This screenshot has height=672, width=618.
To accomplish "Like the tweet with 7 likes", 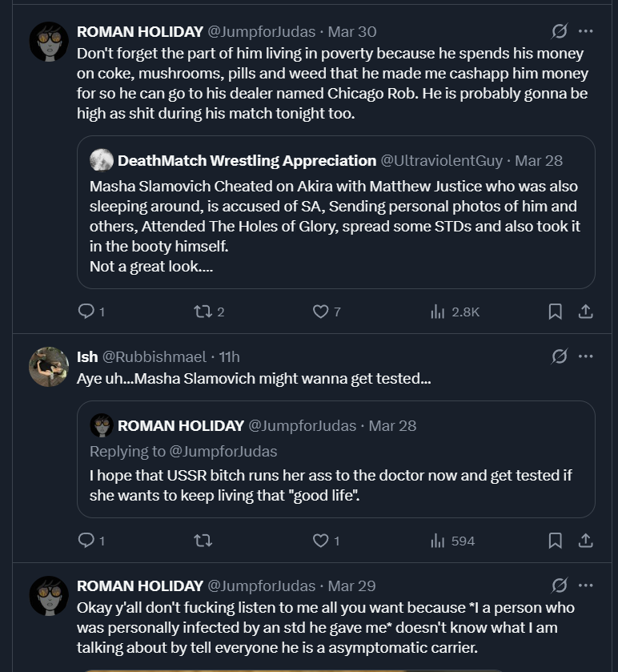I will (320, 312).
